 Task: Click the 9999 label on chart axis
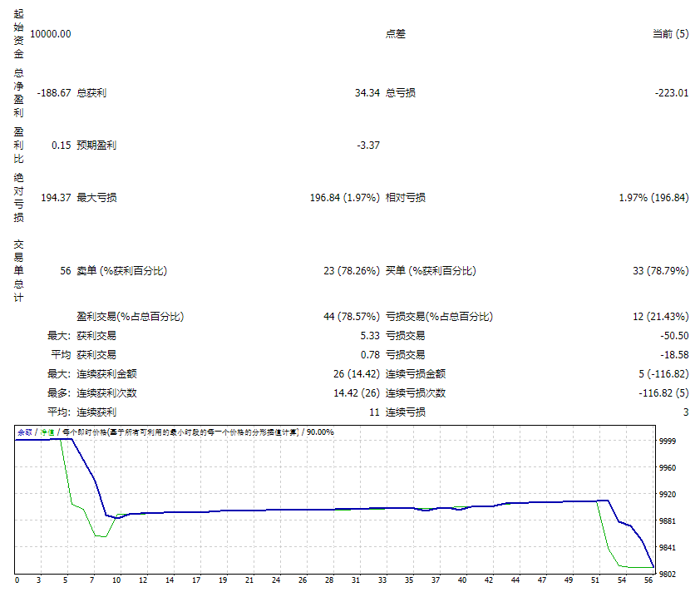coord(667,442)
